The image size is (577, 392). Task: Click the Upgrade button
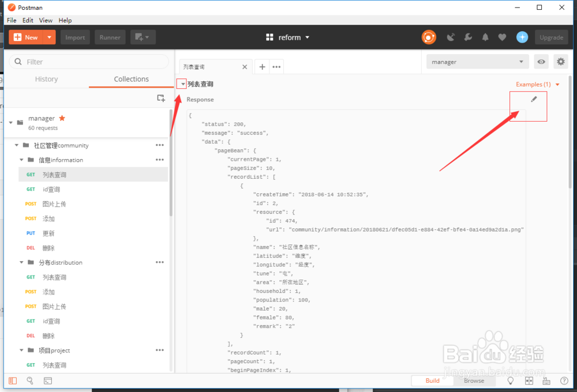[551, 36]
